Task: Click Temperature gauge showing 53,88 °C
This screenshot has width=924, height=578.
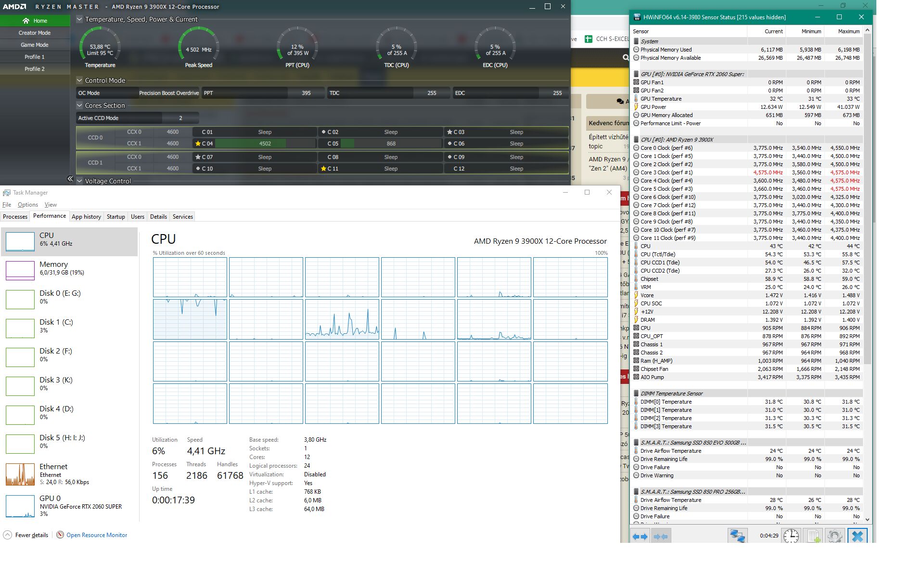Action: point(100,48)
